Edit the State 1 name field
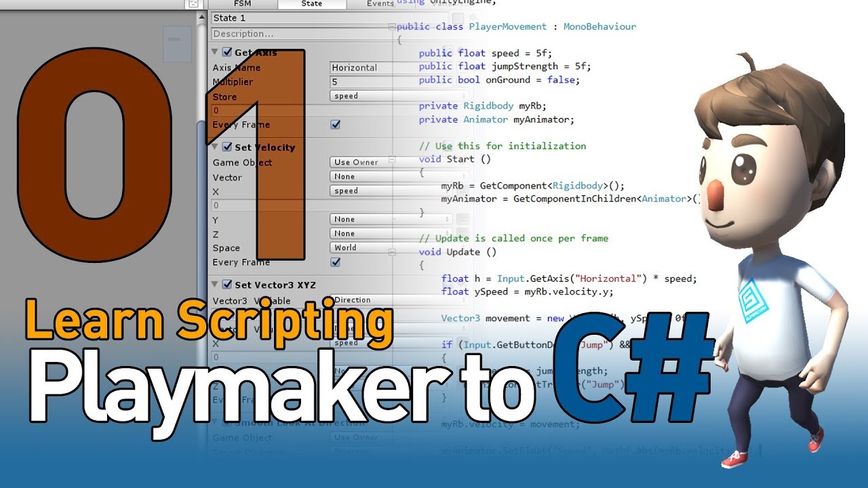 330,18
